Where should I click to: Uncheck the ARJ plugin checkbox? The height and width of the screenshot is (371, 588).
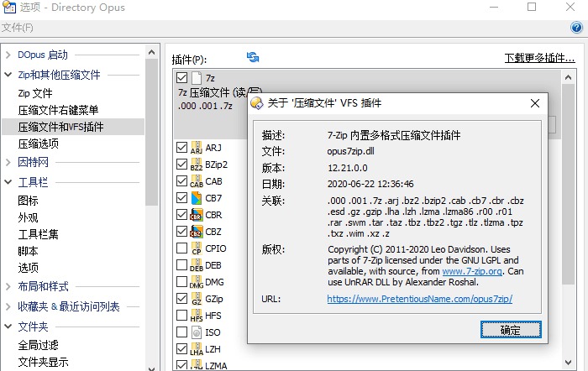click(x=182, y=147)
